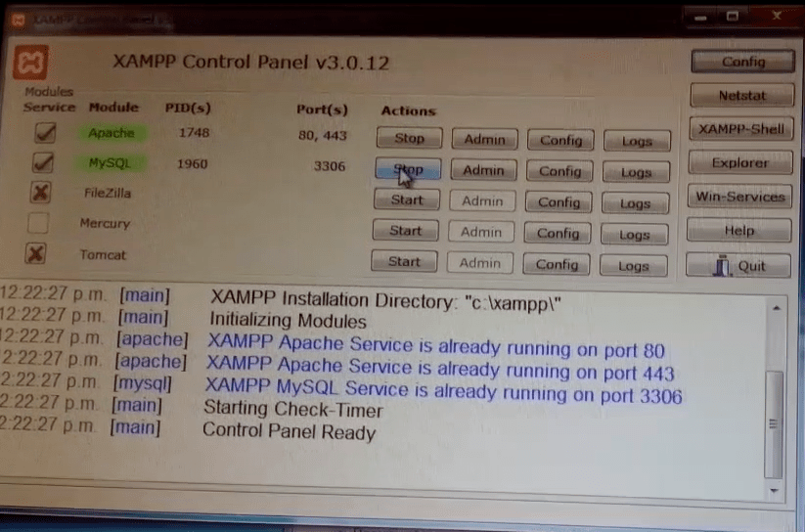
Task: Click log line 'Control Panel Ready'
Action: (290, 431)
